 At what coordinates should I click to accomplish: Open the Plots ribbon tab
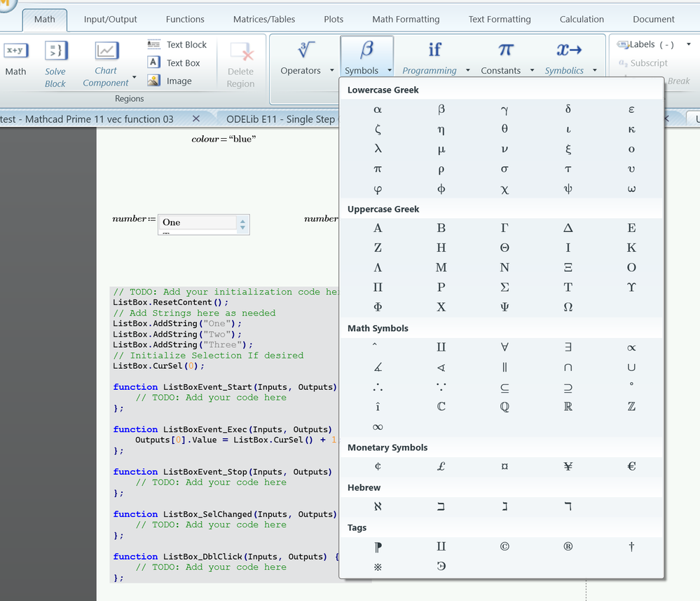[334, 19]
